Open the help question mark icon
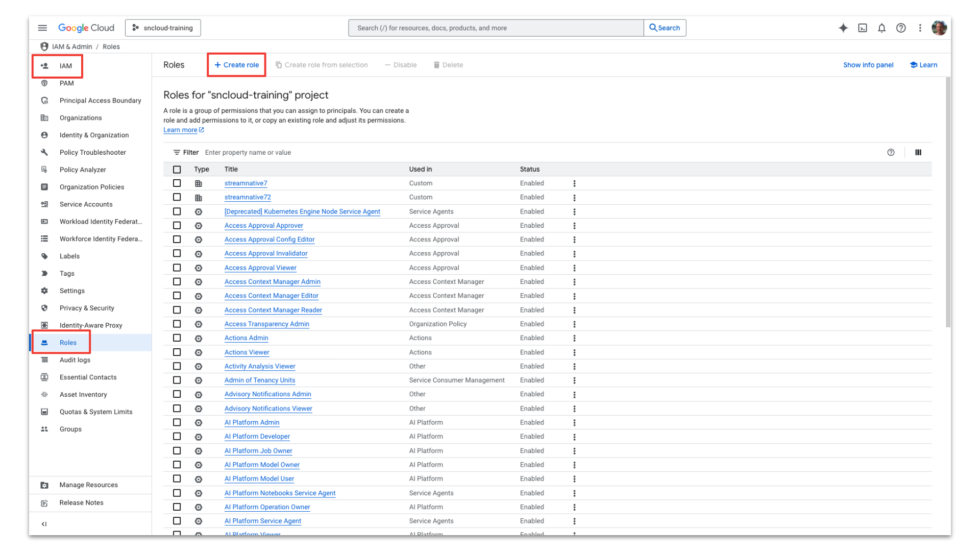Viewport: 980px width, 551px height. tap(901, 28)
